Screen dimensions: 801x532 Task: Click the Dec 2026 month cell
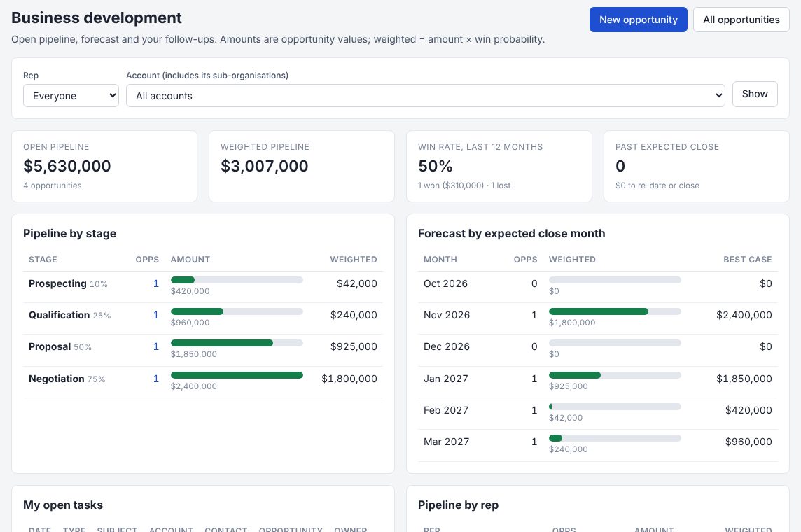[447, 346]
